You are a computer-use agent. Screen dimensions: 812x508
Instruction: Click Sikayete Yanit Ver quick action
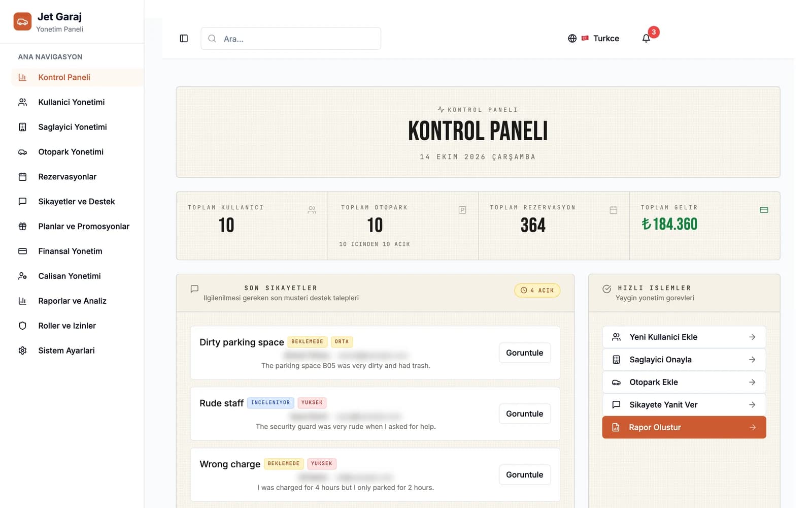[684, 405]
